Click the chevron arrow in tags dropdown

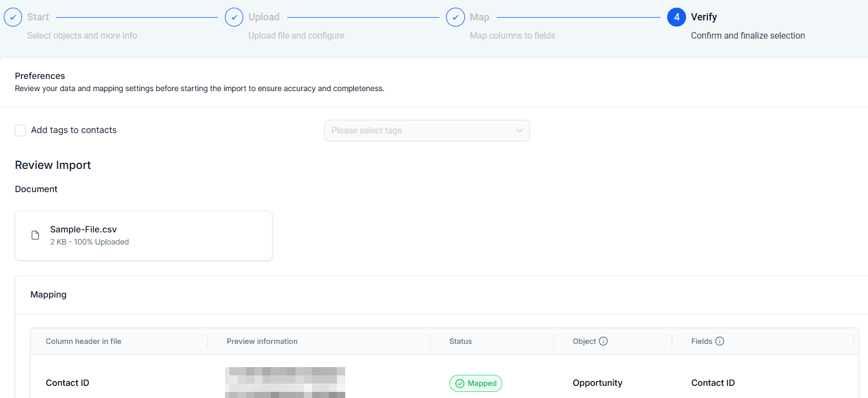tap(519, 131)
